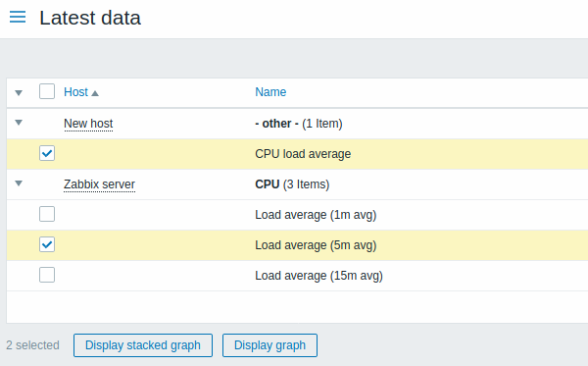Sort table by Name column

point(270,92)
